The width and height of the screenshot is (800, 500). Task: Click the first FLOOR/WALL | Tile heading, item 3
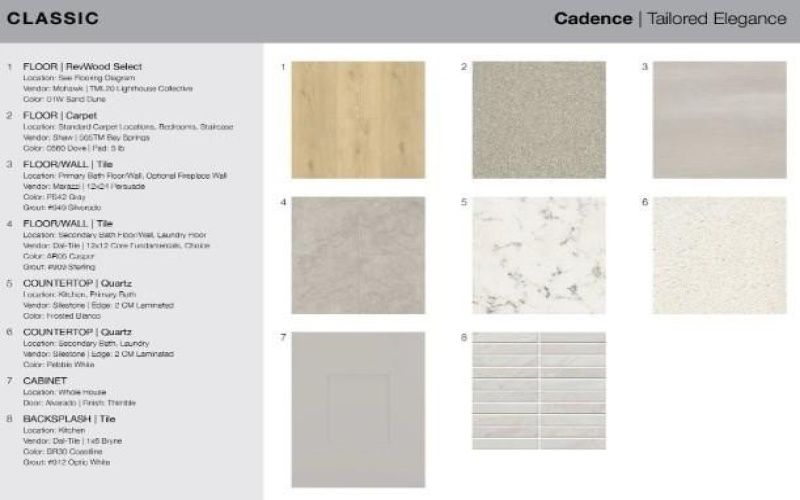pos(67,164)
